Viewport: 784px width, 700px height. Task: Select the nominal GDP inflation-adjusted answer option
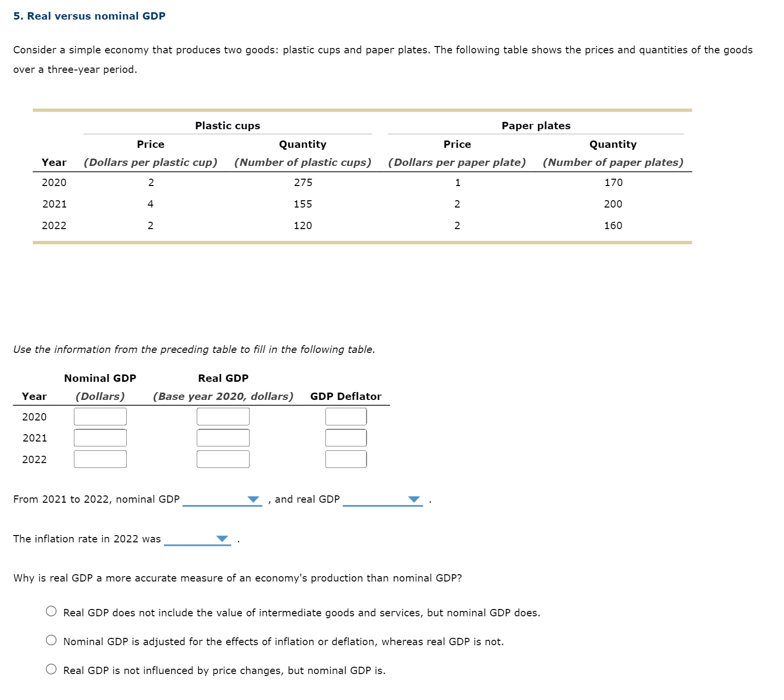[x=51, y=640]
